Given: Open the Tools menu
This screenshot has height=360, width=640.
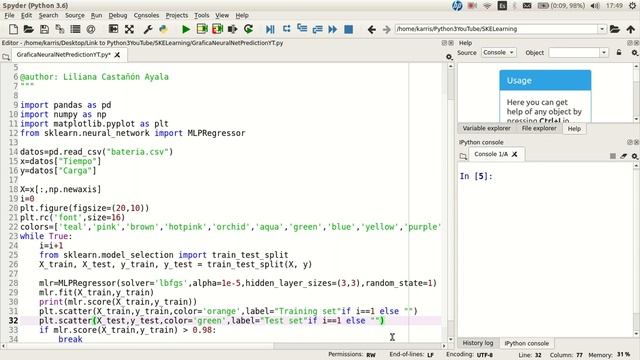Looking at the screenshot, I should (202, 15).
